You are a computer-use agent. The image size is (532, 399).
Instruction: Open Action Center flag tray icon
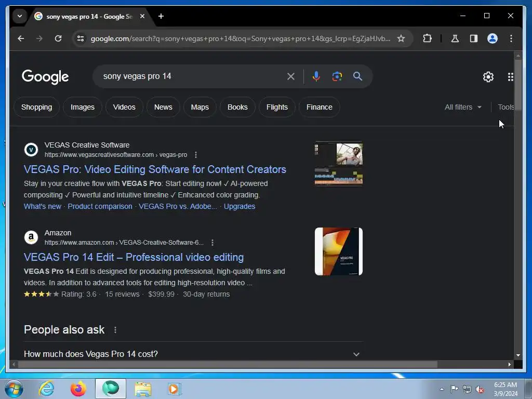coord(454,389)
